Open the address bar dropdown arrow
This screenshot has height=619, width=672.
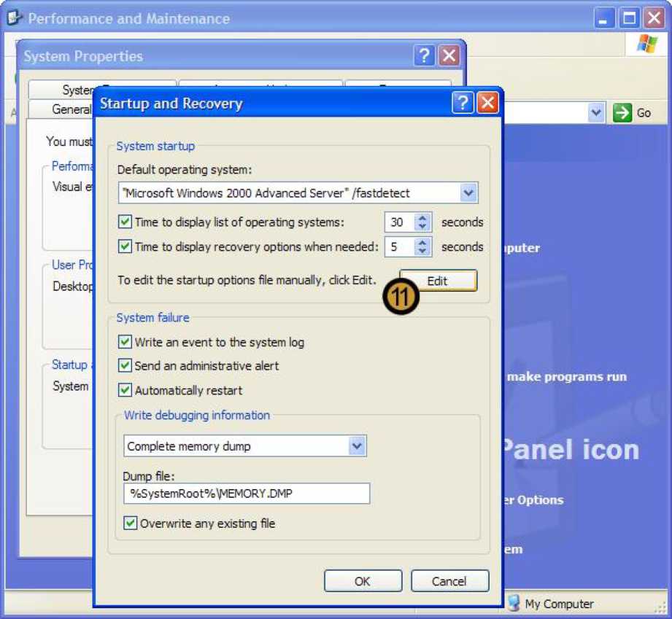(x=596, y=113)
